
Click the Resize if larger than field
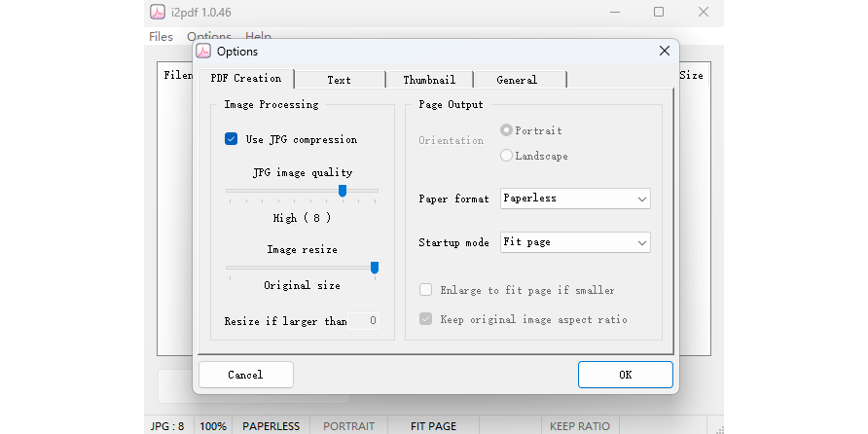pyautogui.click(x=363, y=320)
